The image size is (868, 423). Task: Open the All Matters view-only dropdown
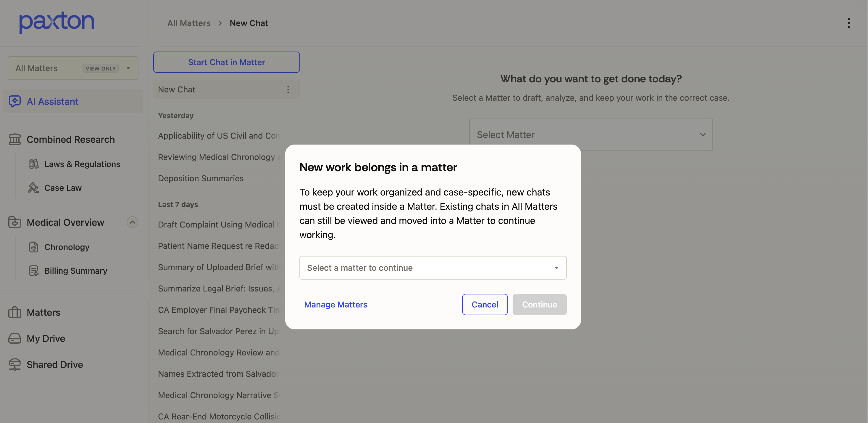(x=73, y=68)
